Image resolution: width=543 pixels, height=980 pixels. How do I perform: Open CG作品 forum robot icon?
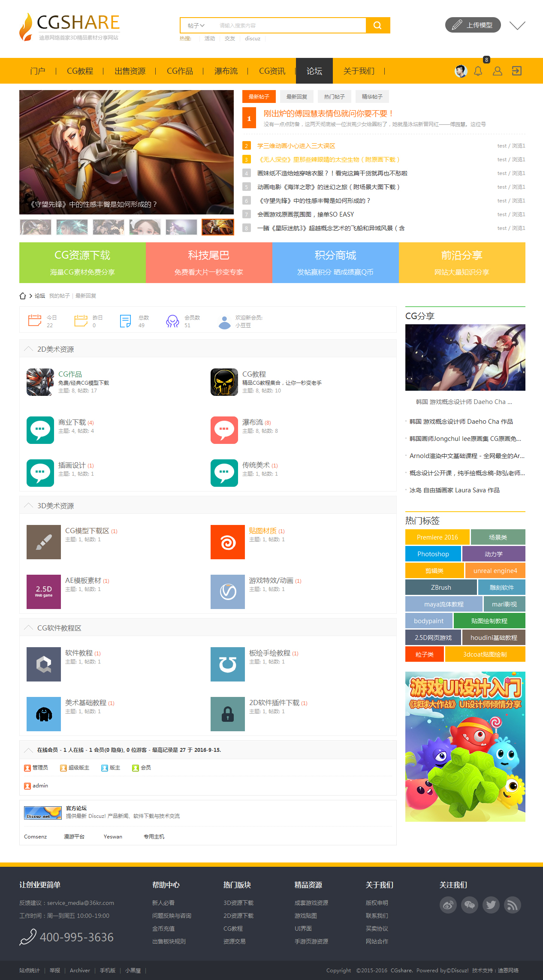coord(40,382)
